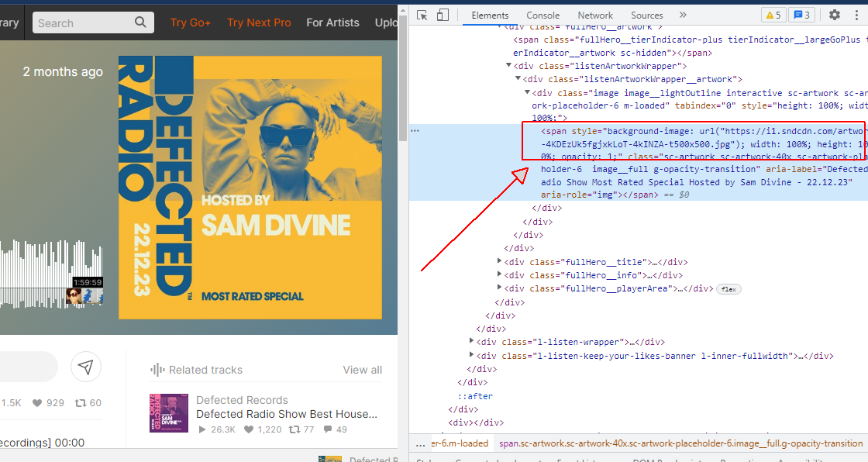Click the related track artwork thumbnail
Viewport: 868px width, 462px height.
click(x=169, y=413)
